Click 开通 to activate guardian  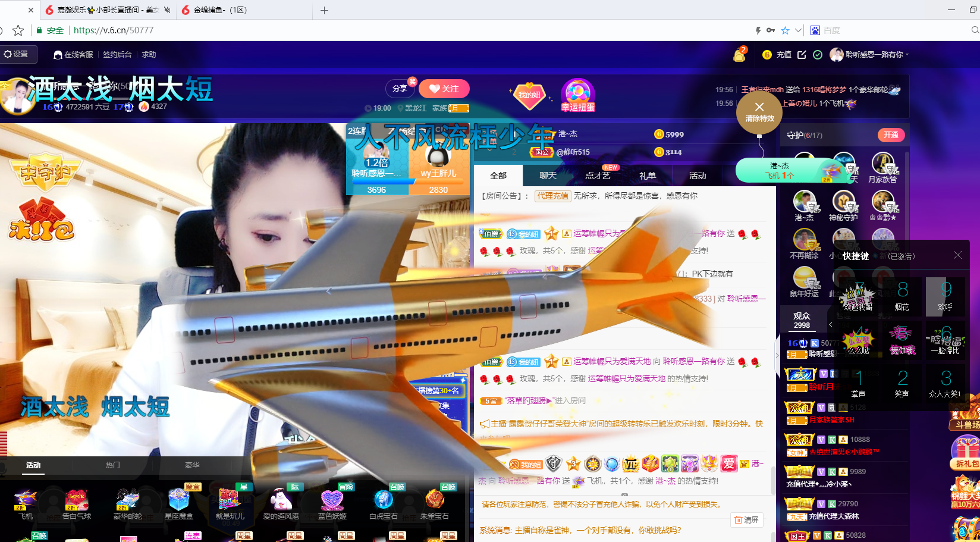pyautogui.click(x=891, y=135)
